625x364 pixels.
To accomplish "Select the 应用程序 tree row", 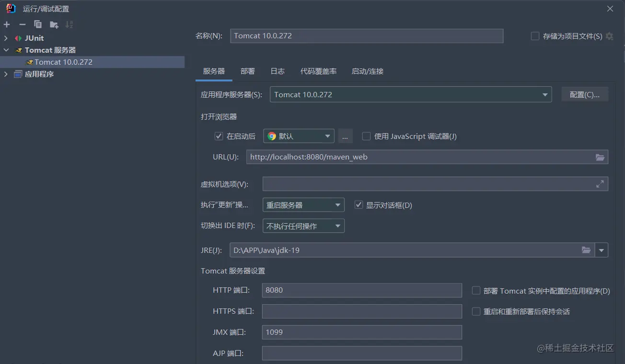I will [x=92, y=74].
